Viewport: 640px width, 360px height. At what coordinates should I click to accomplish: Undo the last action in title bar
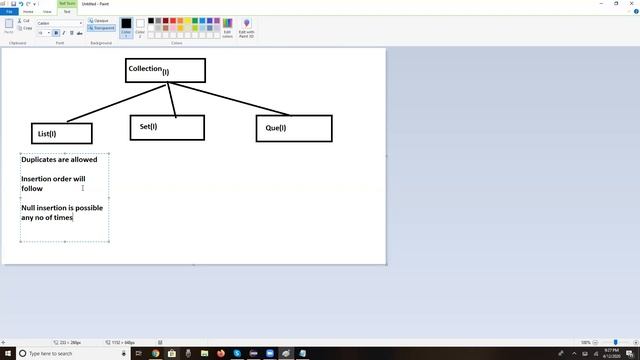pyautogui.click(x=21, y=4)
